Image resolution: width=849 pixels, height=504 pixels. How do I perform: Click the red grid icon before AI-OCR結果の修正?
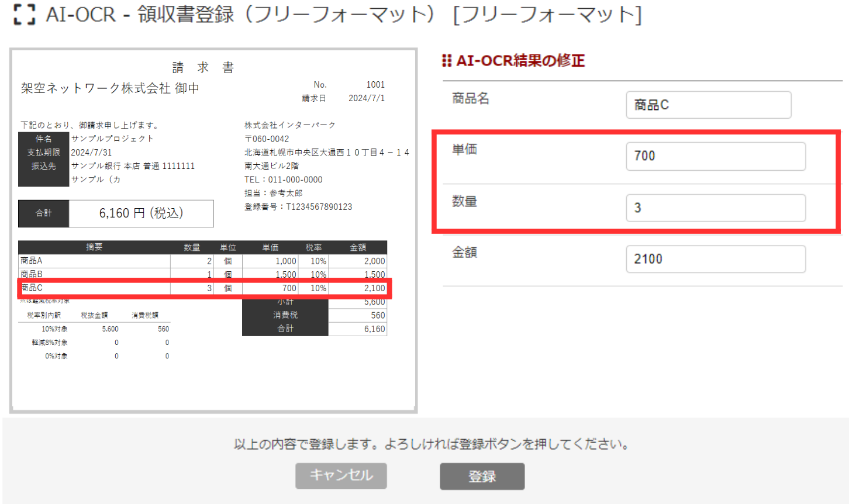coord(447,60)
